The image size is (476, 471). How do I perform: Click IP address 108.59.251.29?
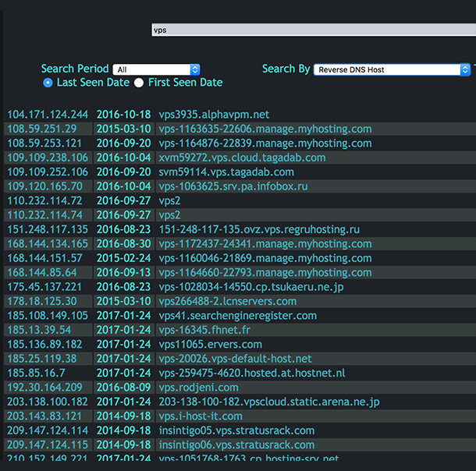(x=42, y=129)
